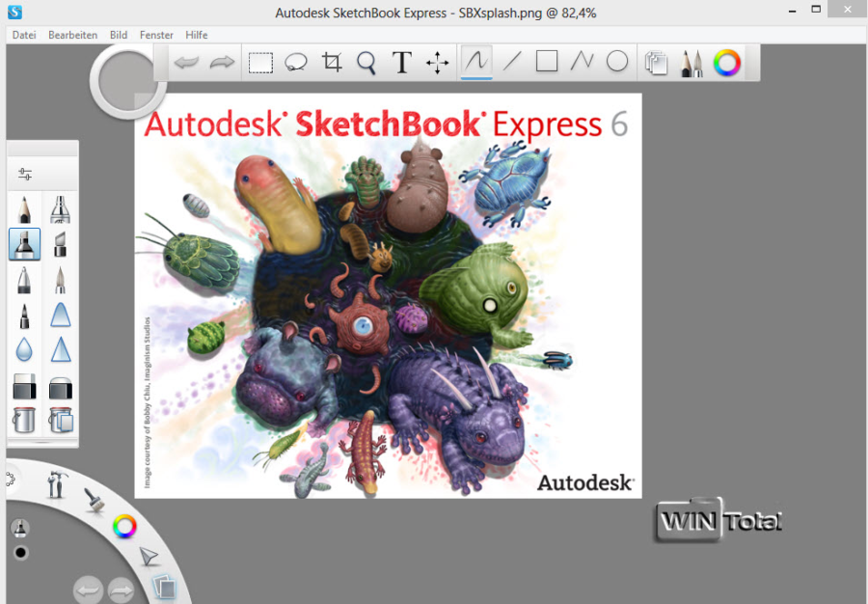Open the tools hammer-and-wrench lagoon menu
This screenshot has width=868, height=604.
(x=56, y=482)
